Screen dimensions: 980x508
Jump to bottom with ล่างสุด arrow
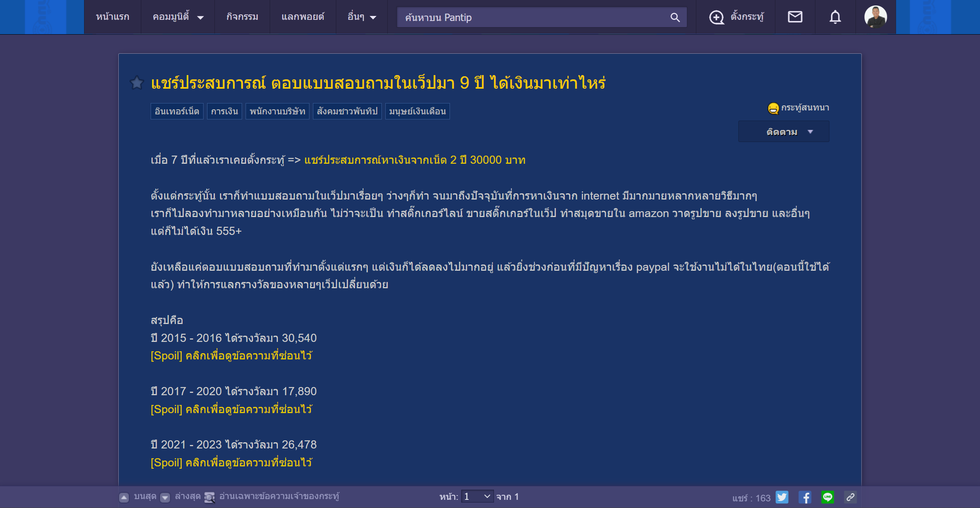165,497
